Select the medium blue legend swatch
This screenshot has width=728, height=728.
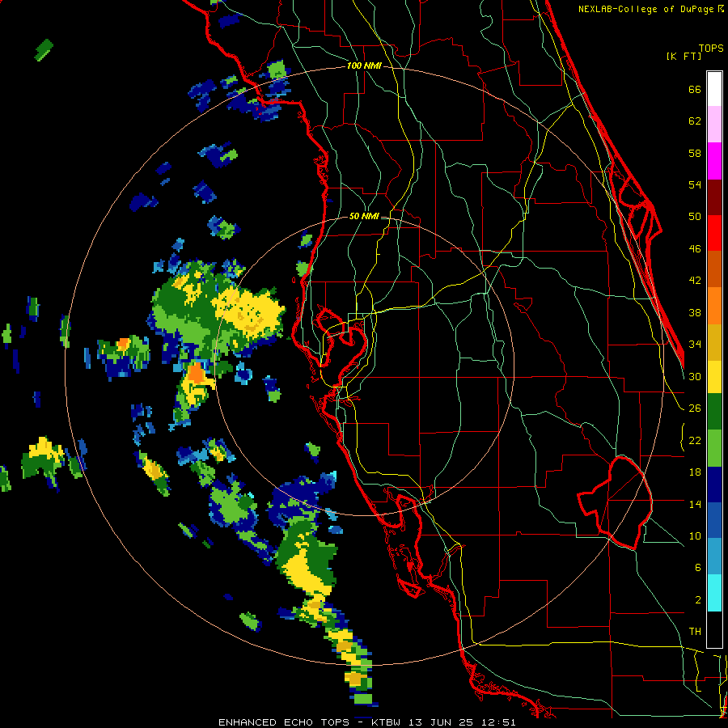[x=714, y=520]
